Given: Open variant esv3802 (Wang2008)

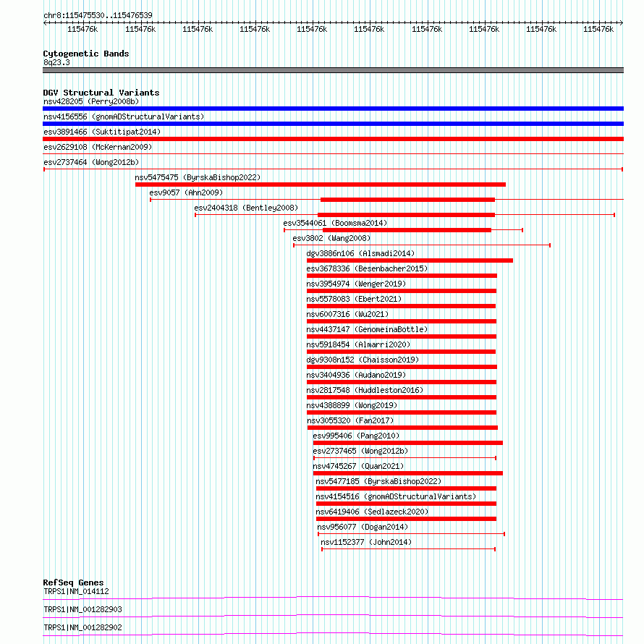Looking at the screenshot, I should point(331,238).
